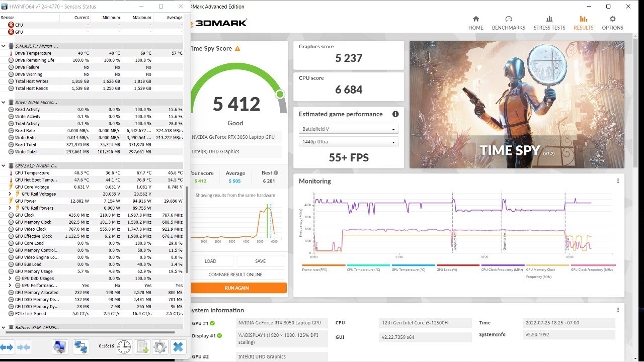Open the BENCHMARKS tab in 3DMark

pyautogui.click(x=508, y=23)
